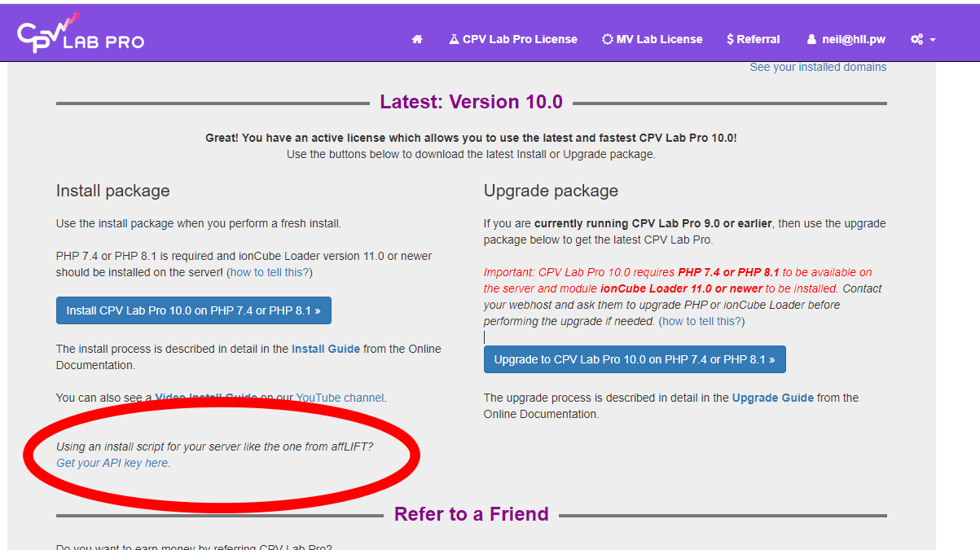Open how to tell this under Upgrade package
The image size is (980, 550).
pyautogui.click(x=701, y=321)
